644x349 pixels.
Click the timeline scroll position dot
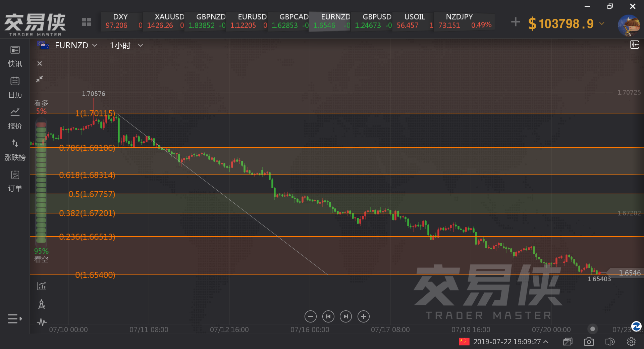point(593,329)
